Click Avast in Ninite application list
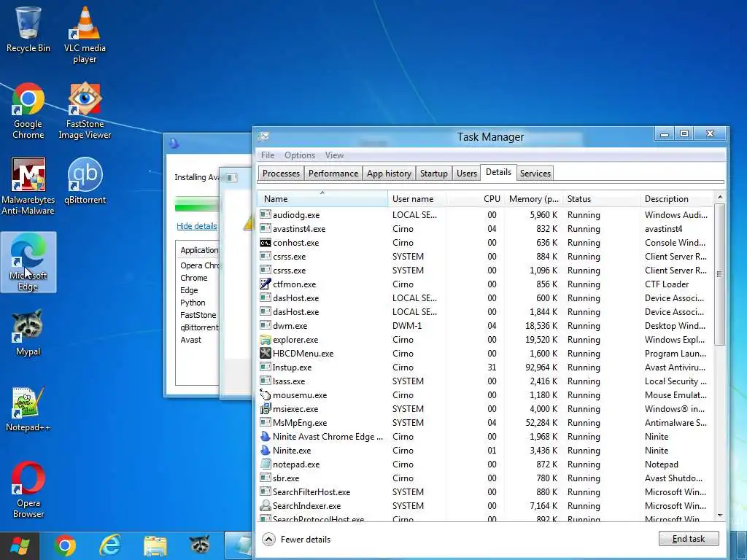Screen dimensions: 747x560 point(190,340)
